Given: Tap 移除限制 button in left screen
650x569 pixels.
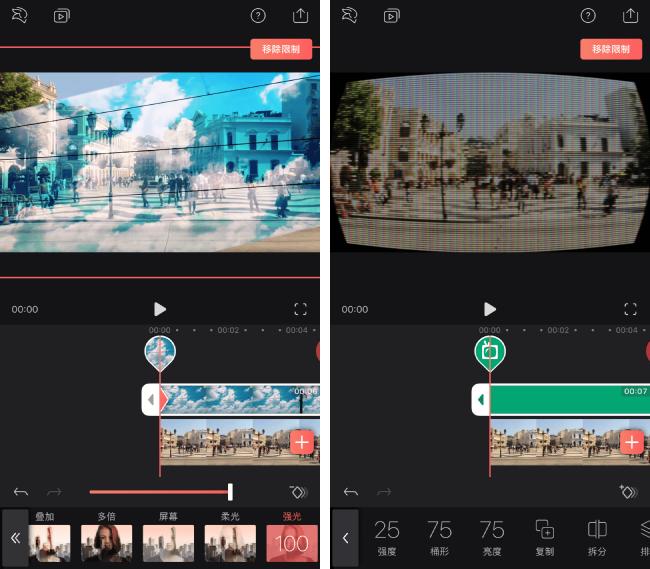Looking at the screenshot, I should tap(281, 49).
